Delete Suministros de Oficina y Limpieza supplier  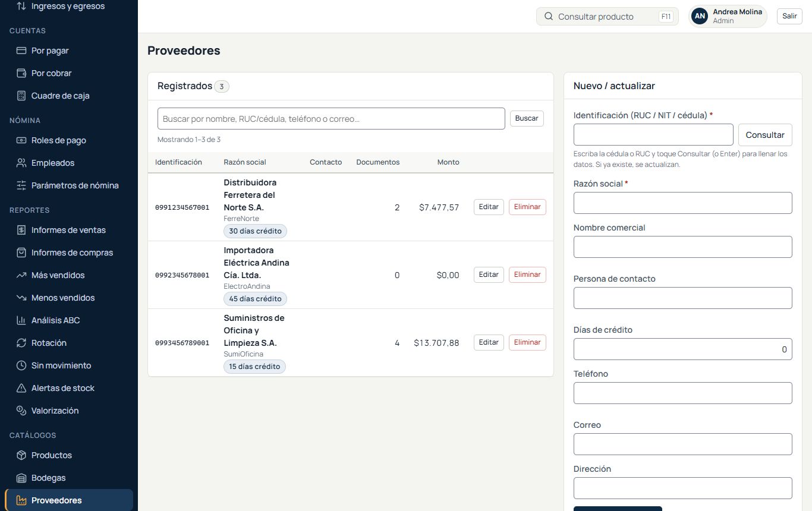point(527,342)
